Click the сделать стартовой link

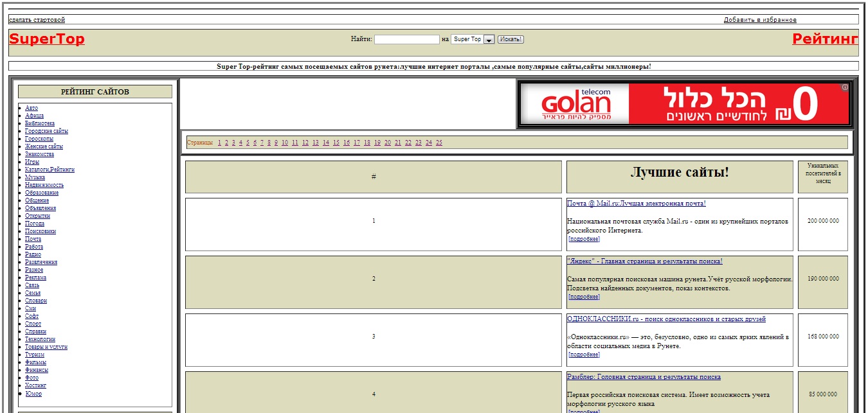37,20
